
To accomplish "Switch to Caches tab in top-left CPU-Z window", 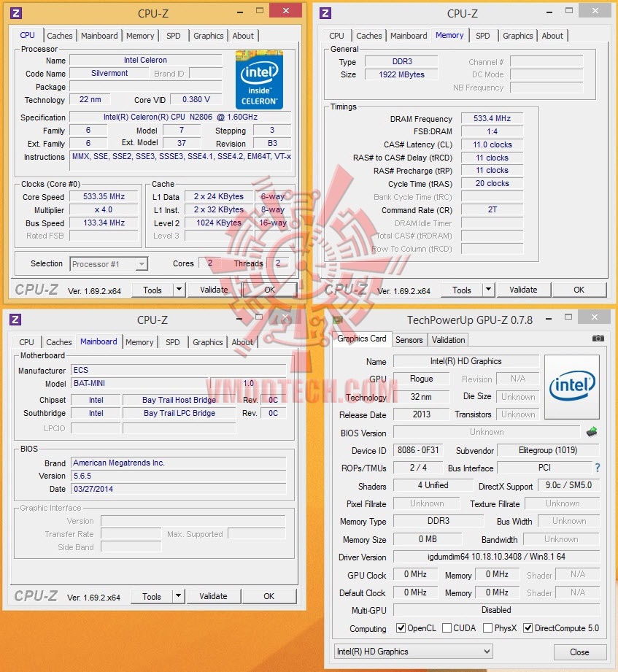I will click(60, 36).
